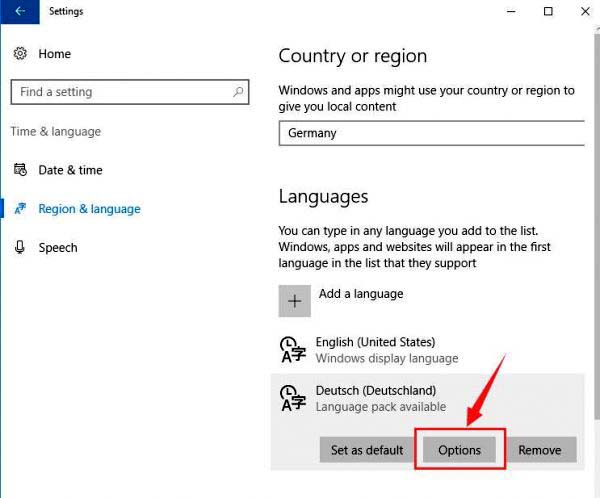Open Home via the gear icon
This screenshot has height=498, width=600.
[20, 54]
